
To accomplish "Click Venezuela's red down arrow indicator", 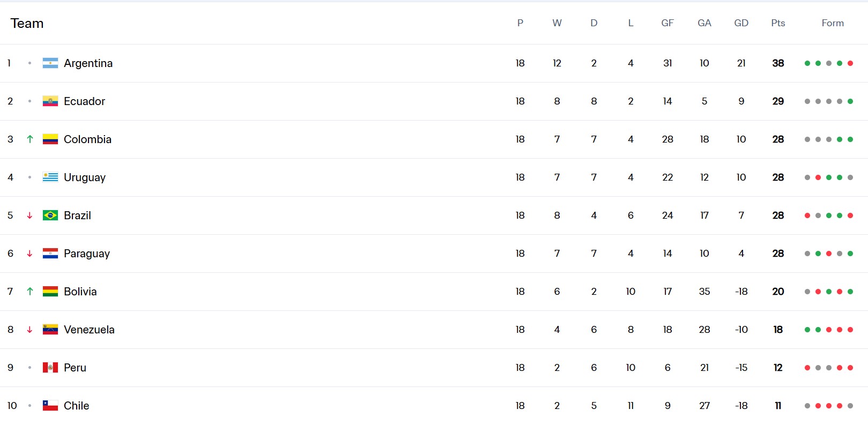I will tap(30, 330).
